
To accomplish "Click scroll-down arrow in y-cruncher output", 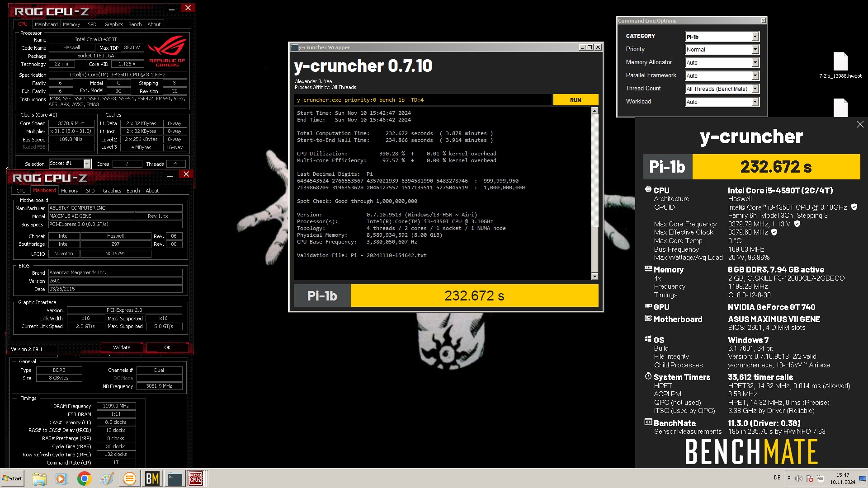I will coord(594,276).
